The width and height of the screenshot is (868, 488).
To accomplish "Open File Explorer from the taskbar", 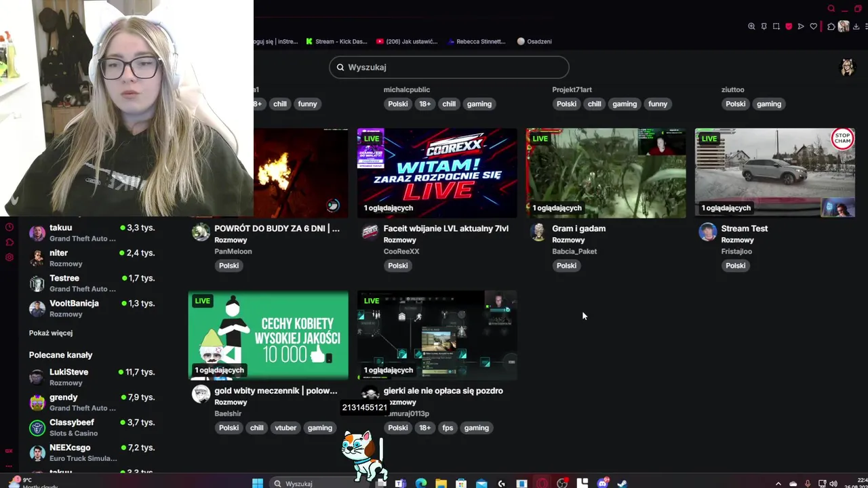I will [441, 483].
